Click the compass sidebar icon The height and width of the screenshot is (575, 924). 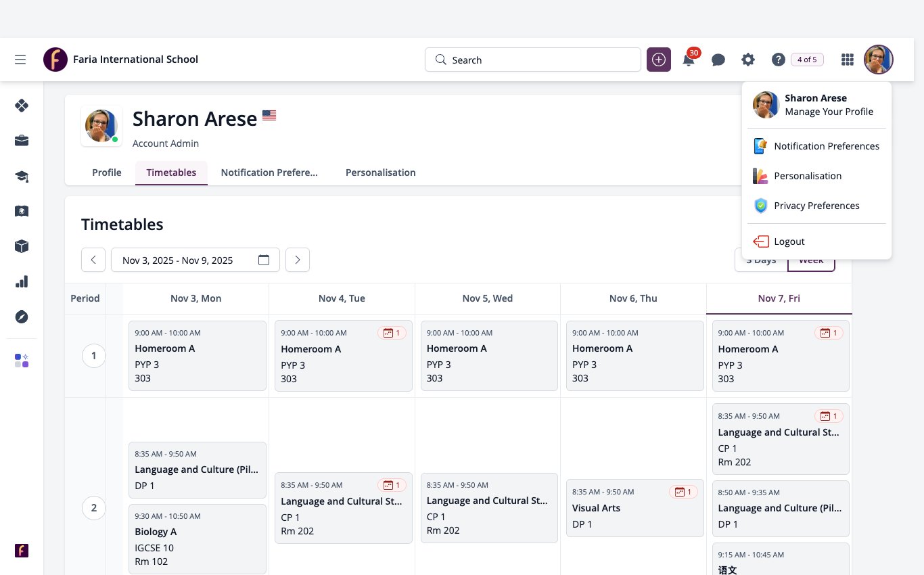[22, 317]
